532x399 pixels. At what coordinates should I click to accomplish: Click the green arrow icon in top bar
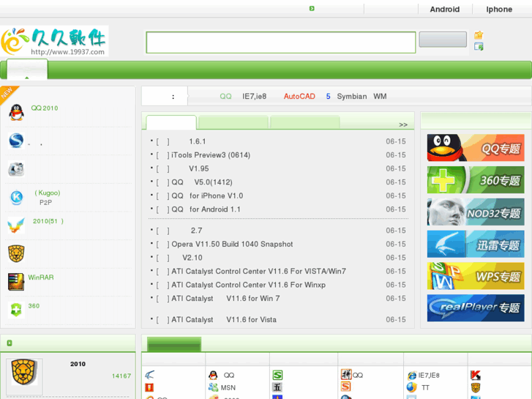tap(312, 9)
